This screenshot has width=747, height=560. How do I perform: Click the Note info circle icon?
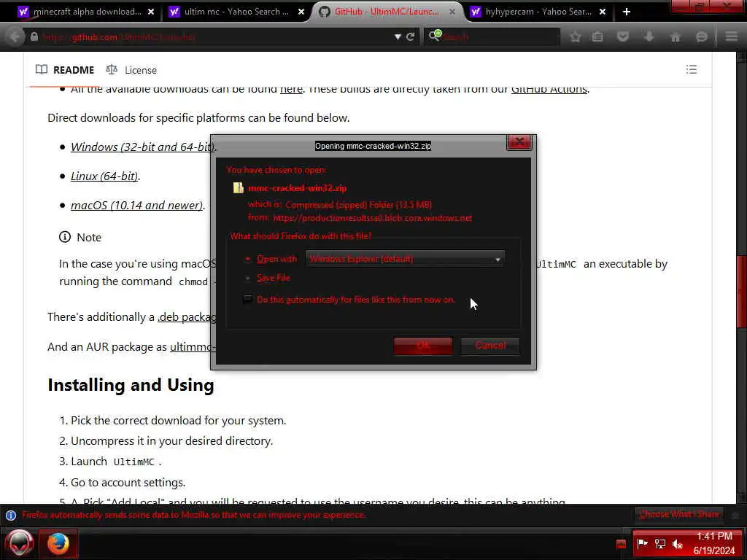click(65, 237)
